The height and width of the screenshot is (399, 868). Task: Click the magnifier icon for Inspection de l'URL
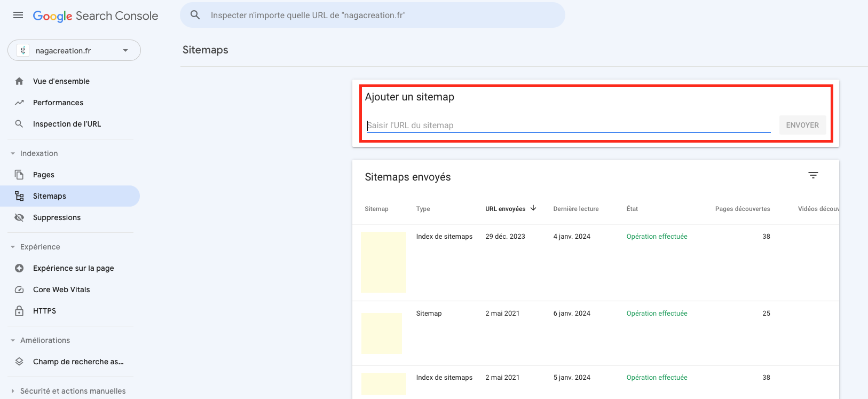19,124
